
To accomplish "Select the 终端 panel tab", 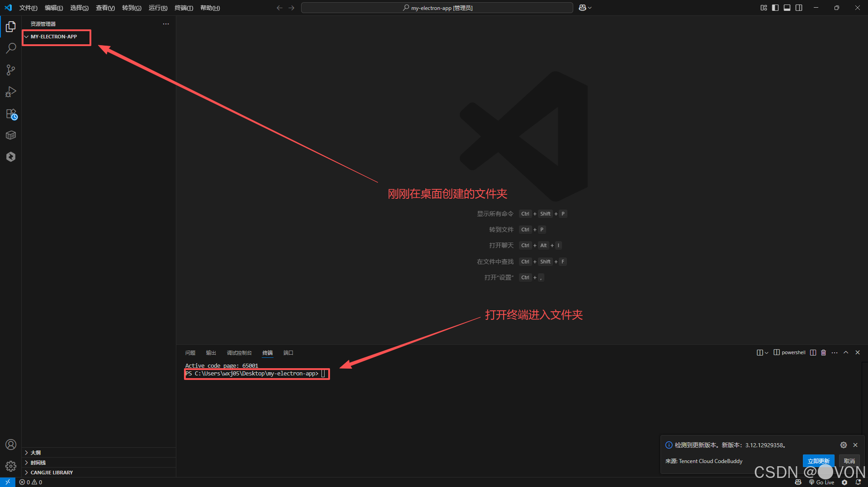I will 268,353.
